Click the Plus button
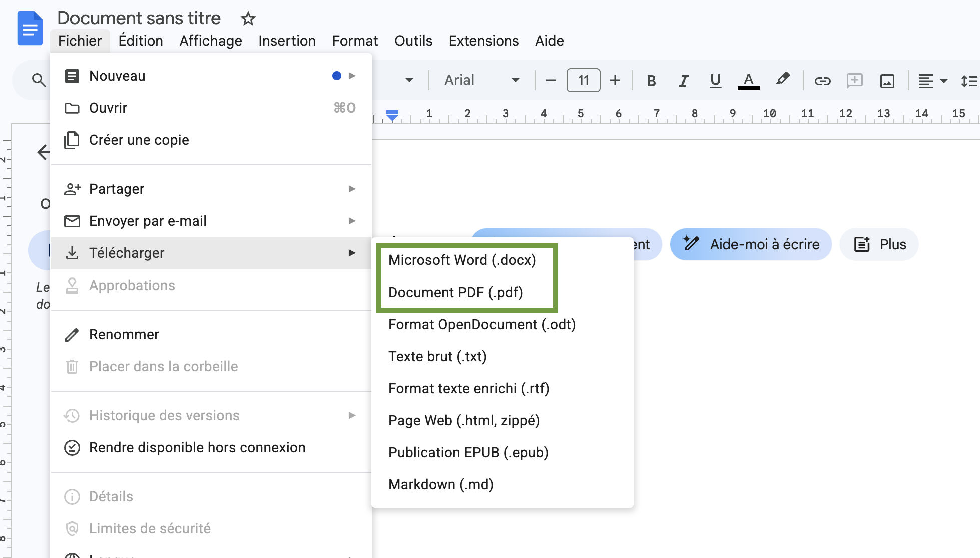 click(879, 244)
